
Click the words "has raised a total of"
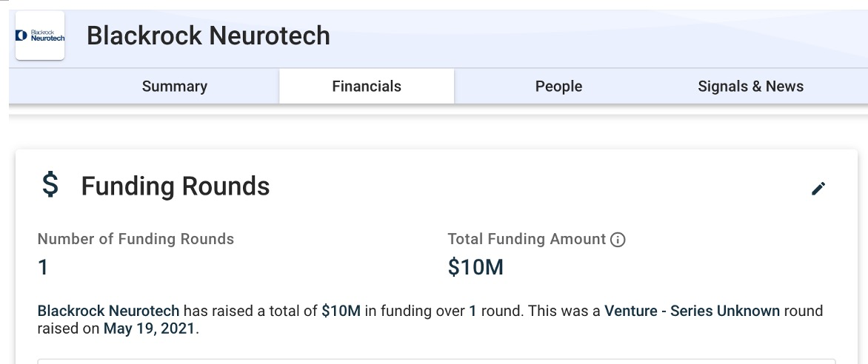(250, 311)
